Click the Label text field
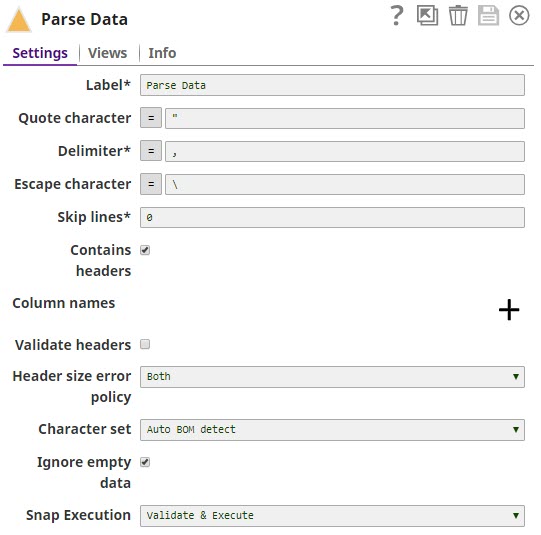 (x=332, y=85)
